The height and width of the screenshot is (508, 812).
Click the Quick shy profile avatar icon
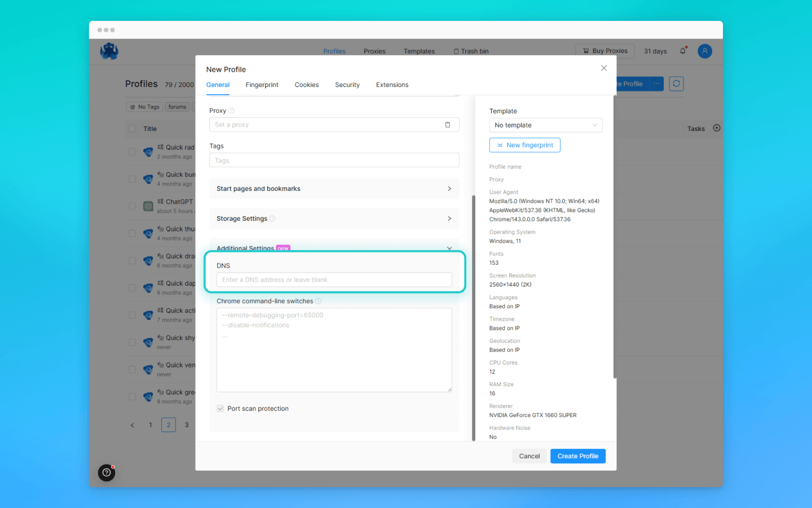click(x=148, y=342)
